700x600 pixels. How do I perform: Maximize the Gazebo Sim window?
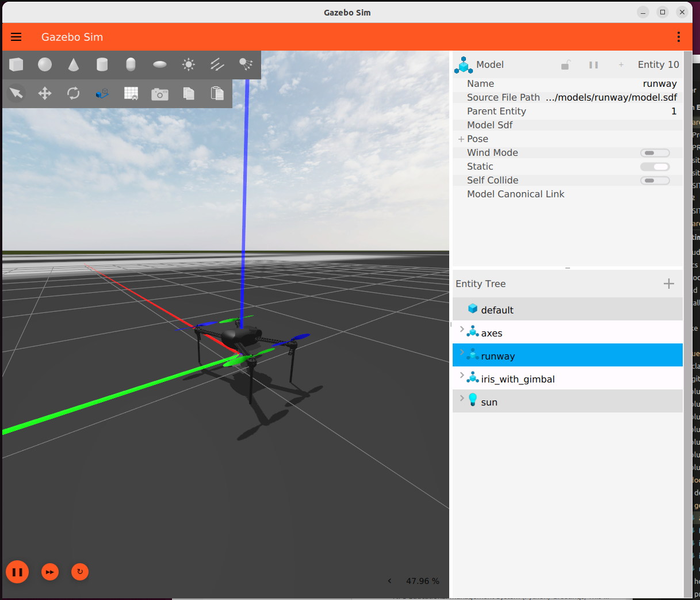coord(663,12)
